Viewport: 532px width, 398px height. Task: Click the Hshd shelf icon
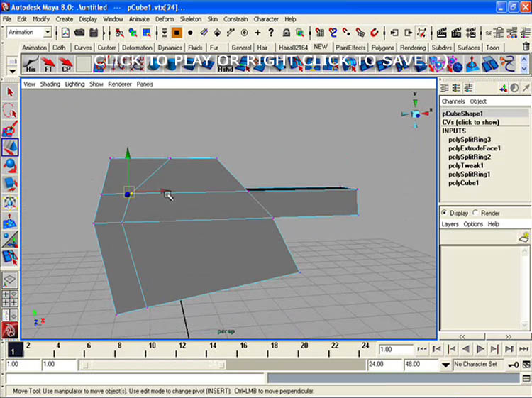[226, 65]
